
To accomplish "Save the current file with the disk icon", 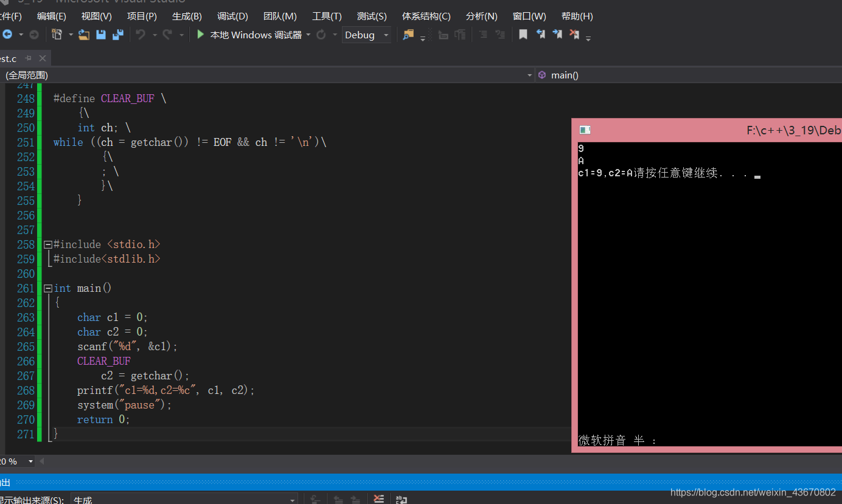I will coord(101,35).
